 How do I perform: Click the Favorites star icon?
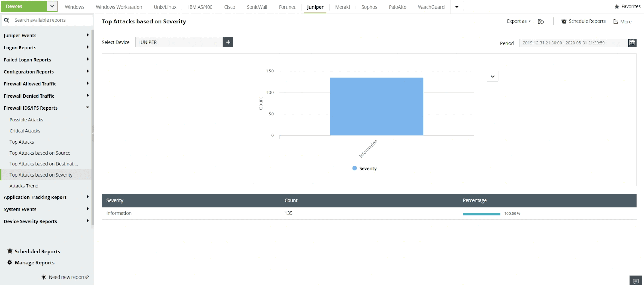[616, 6]
